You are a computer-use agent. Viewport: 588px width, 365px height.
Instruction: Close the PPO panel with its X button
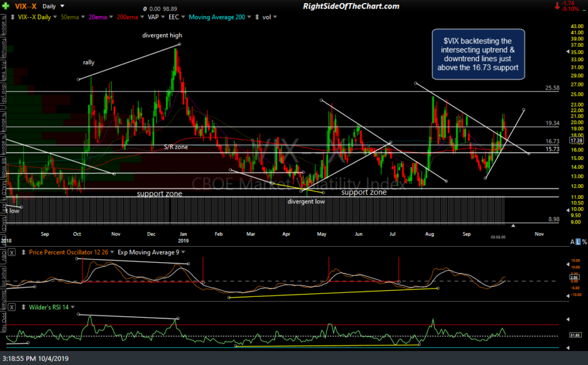pos(11,250)
